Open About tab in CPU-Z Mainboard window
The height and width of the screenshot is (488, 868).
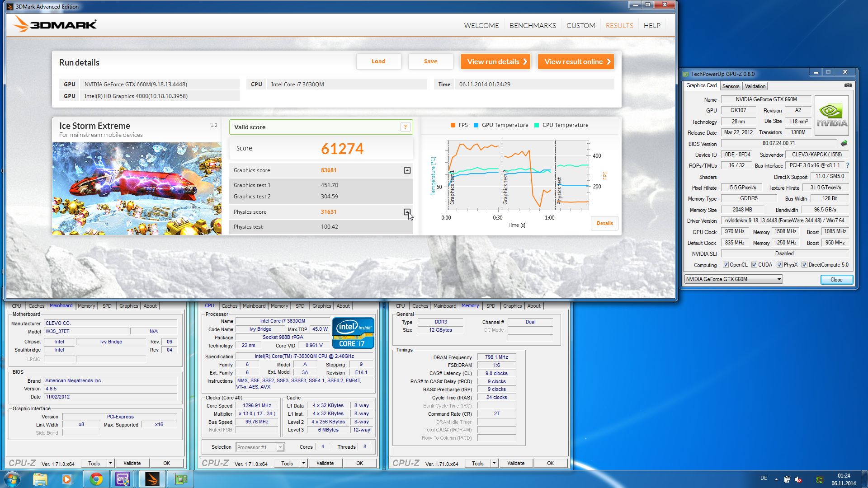coord(150,306)
